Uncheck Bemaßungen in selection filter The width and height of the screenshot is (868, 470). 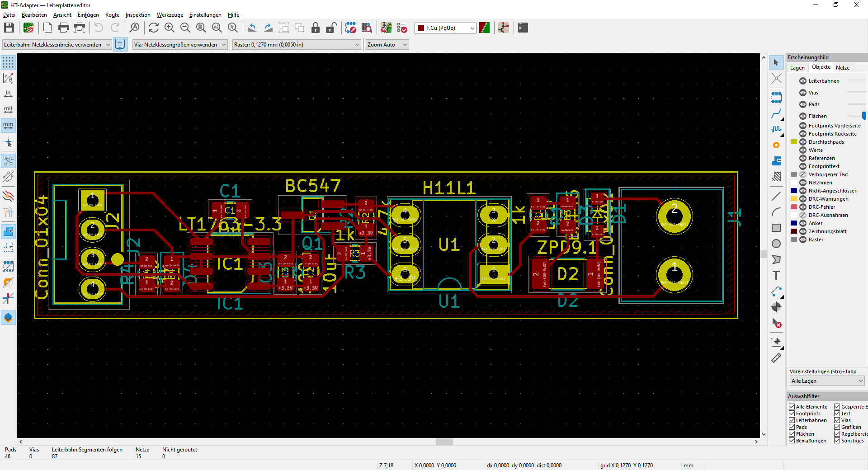click(x=792, y=441)
